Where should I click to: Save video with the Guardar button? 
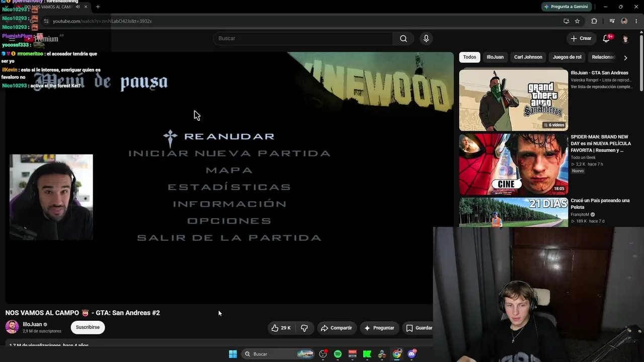point(419,328)
